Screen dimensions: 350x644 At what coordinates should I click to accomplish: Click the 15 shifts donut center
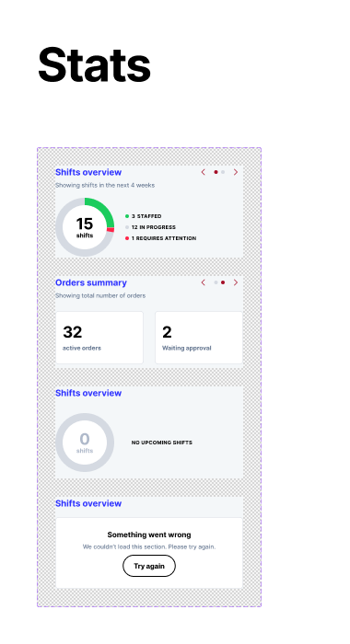(85, 227)
